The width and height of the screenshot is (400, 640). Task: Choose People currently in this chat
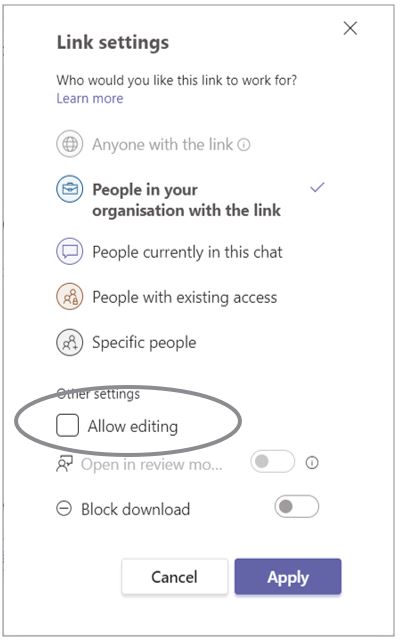(187, 252)
